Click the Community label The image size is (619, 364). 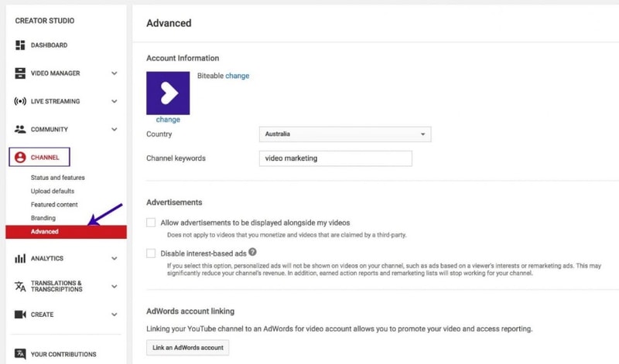[50, 129]
